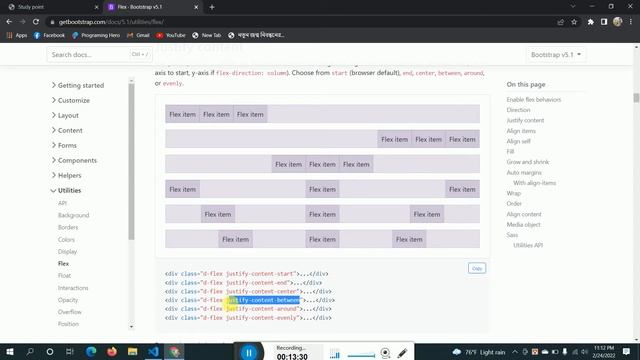Screen dimensions: 640x360
Task: Open a new tab with the plus button
Action: [x=212, y=7]
